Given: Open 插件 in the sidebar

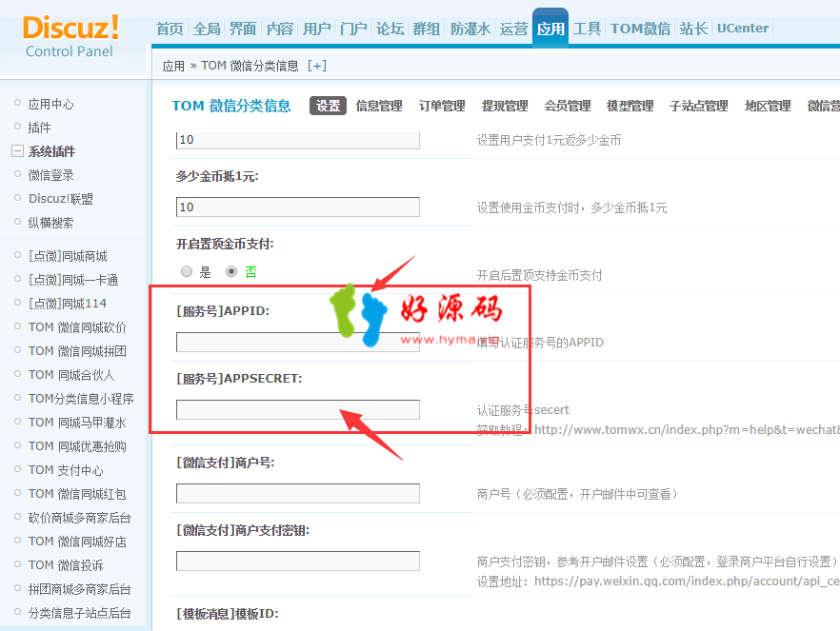Looking at the screenshot, I should coord(40,128).
